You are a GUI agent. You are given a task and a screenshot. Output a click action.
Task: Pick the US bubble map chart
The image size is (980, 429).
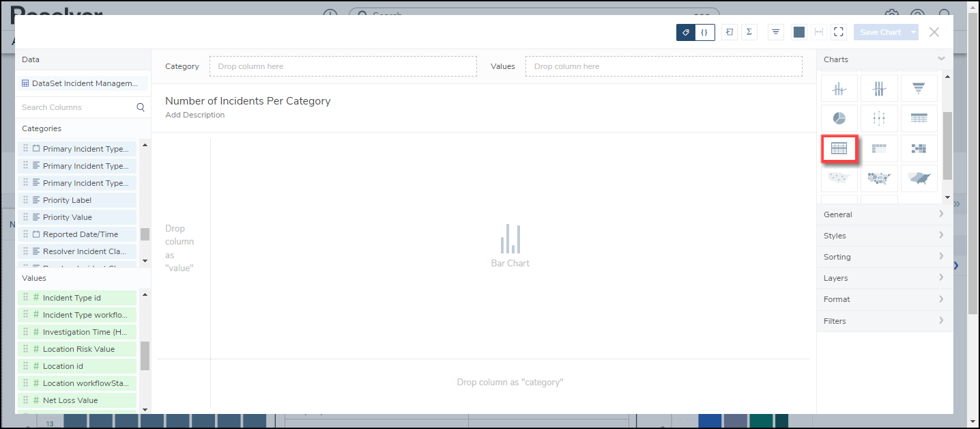tap(879, 178)
